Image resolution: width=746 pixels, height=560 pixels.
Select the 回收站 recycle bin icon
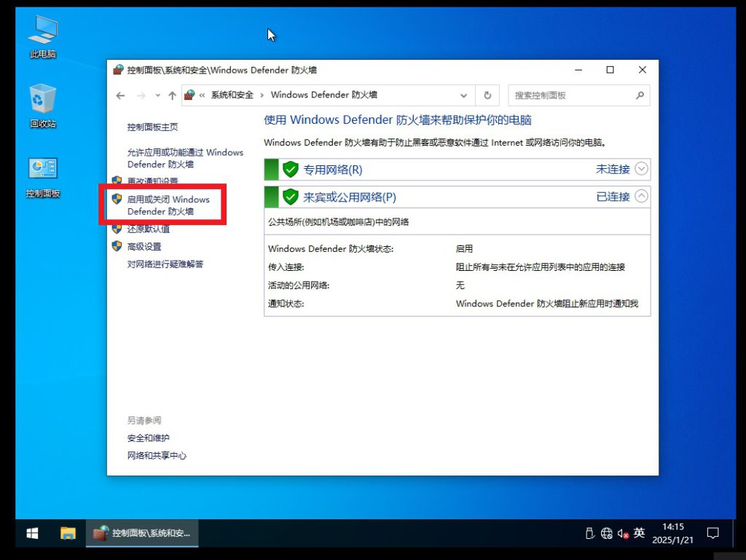click(x=43, y=106)
